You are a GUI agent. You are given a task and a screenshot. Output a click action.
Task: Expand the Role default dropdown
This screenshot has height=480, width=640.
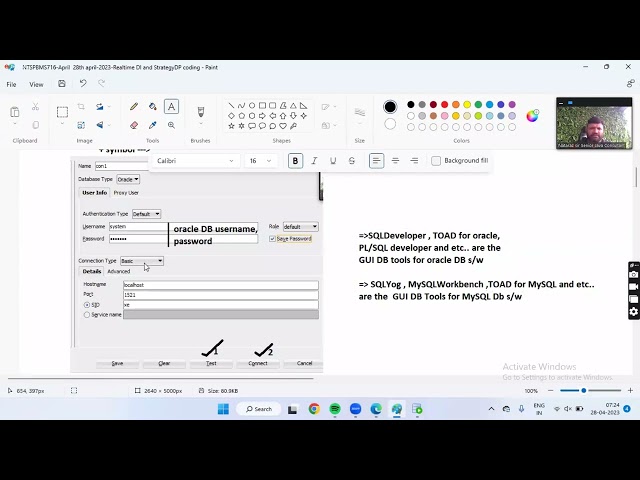300,227
